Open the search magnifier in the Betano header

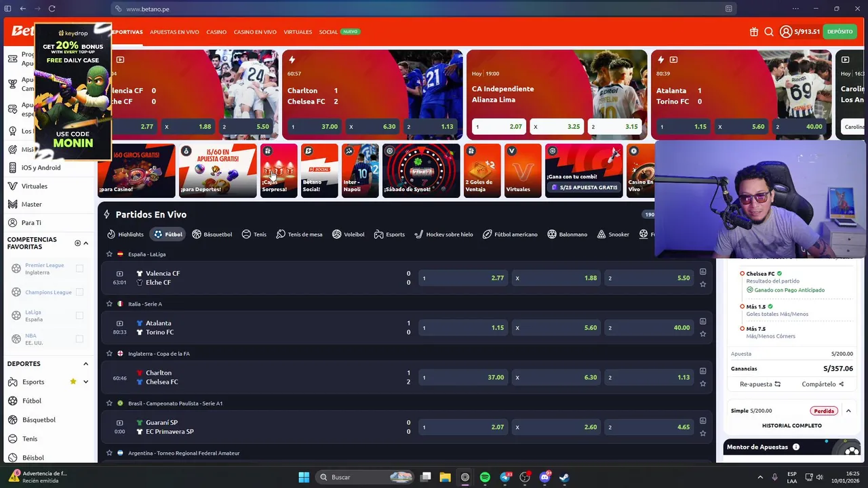[769, 32]
